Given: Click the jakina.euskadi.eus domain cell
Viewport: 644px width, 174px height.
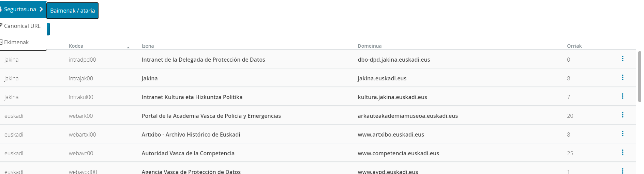Looking at the screenshot, I should pos(382,78).
